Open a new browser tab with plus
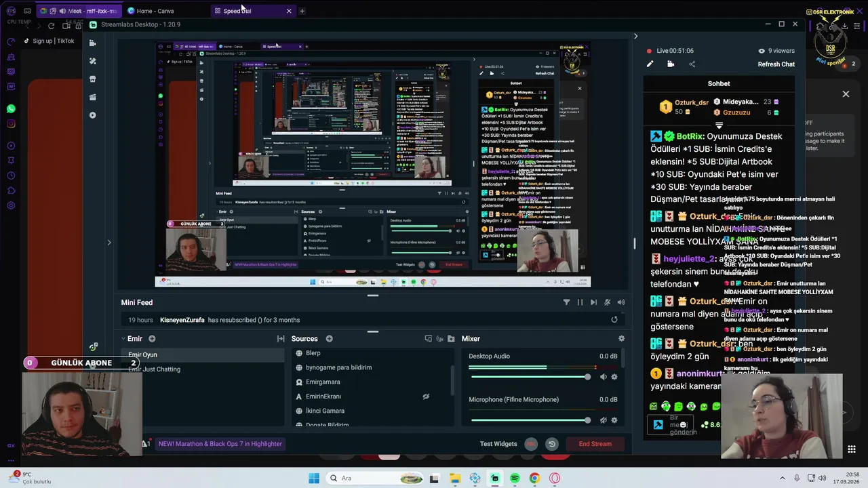The image size is (868, 488). coord(302,11)
